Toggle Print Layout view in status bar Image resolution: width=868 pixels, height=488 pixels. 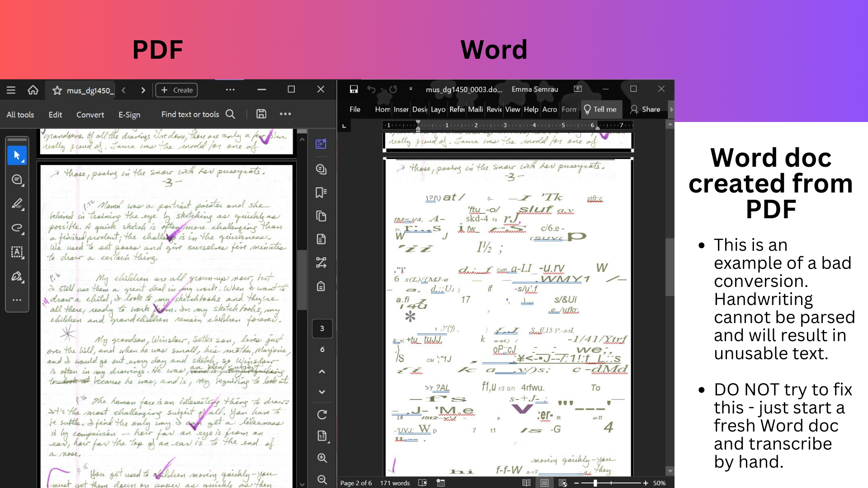click(x=544, y=483)
